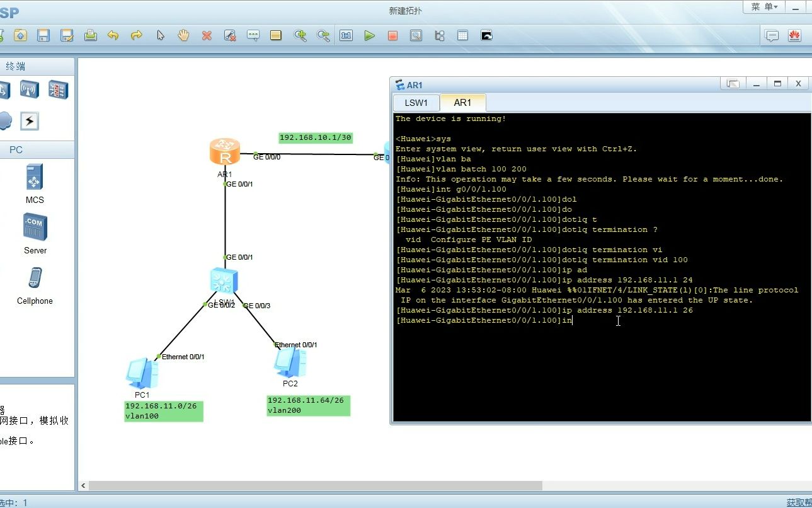Click the red X delete icon

pyautogui.click(x=207, y=35)
